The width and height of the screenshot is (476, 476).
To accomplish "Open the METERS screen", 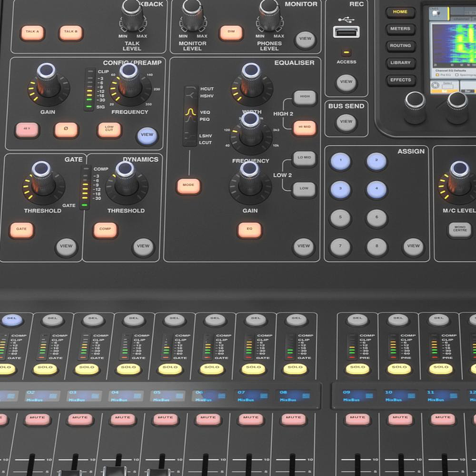I will coord(400,29).
